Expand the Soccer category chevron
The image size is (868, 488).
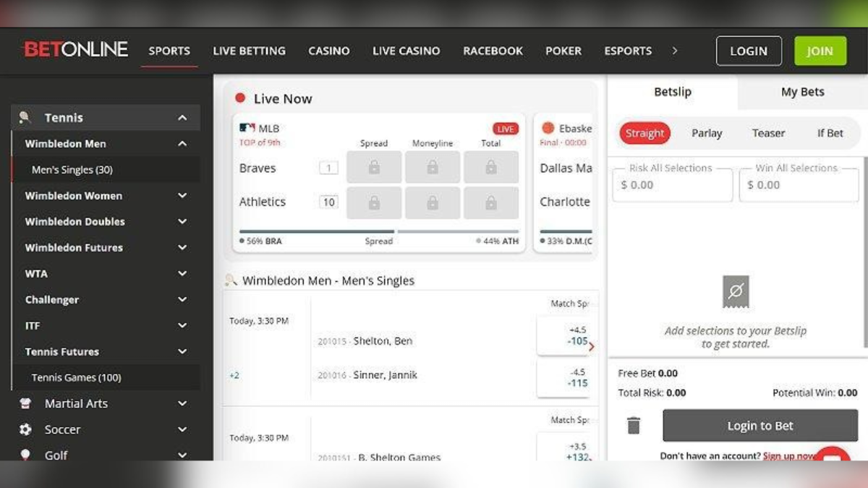point(182,430)
